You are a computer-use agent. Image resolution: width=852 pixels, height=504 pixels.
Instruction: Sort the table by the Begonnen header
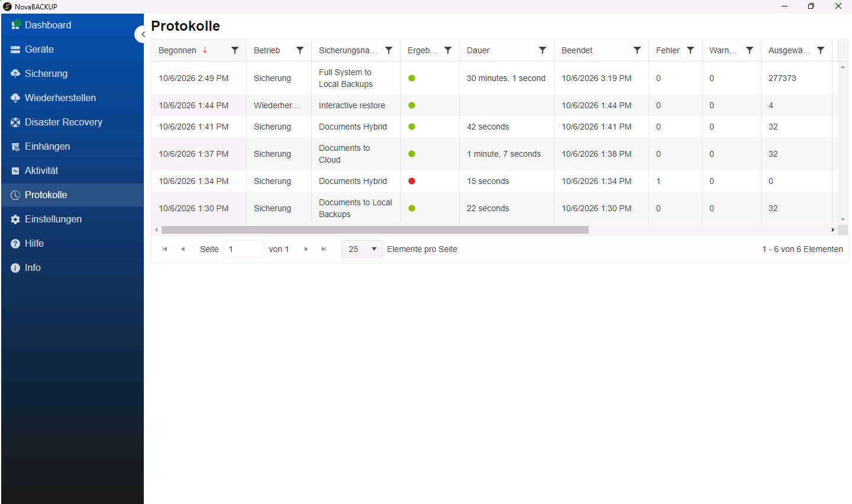pyautogui.click(x=177, y=50)
